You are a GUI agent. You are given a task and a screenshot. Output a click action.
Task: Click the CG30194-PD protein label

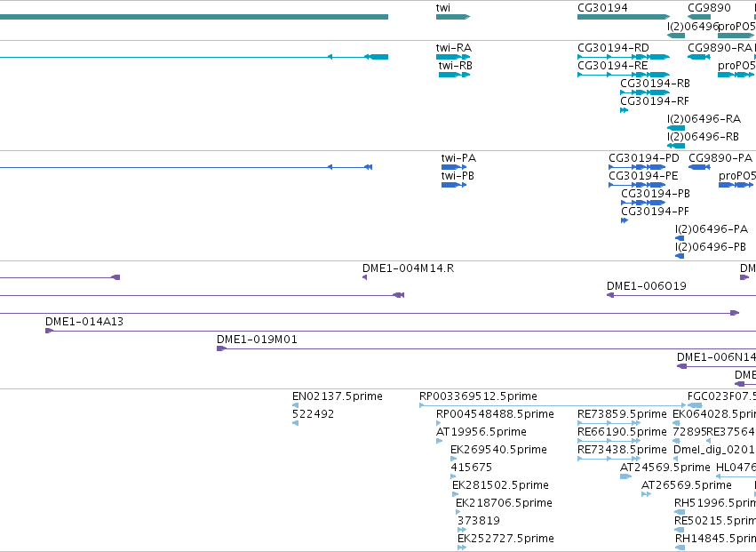(x=644, y=158)
